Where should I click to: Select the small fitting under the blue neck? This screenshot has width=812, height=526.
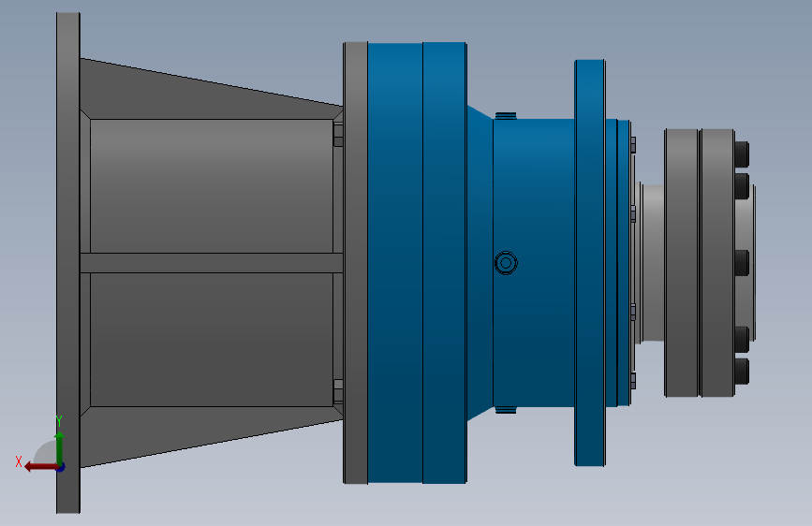click(506, 410)
